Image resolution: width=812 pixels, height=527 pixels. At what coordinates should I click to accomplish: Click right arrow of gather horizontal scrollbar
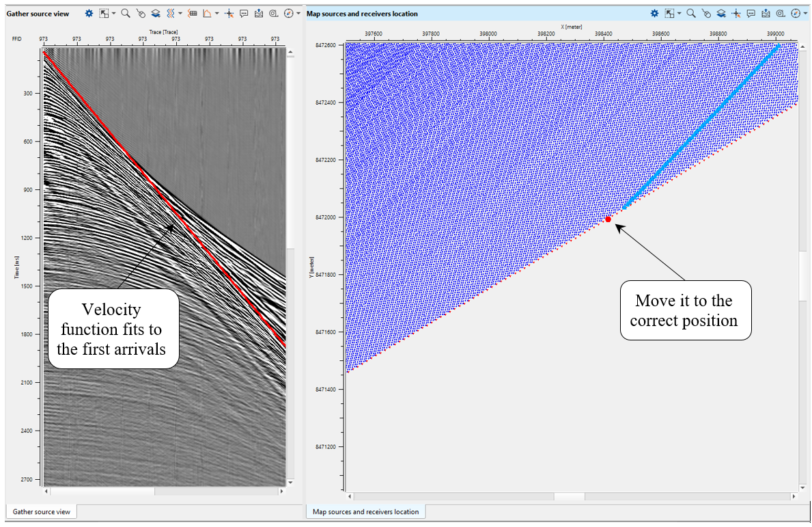pyautogui.click(x=281, y=491)
